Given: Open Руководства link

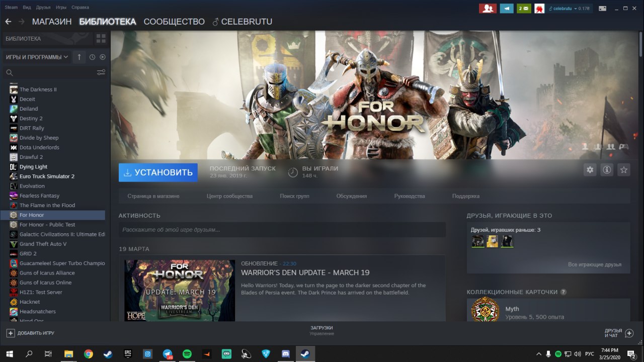Looking at the screenshot, I should 410,196.
